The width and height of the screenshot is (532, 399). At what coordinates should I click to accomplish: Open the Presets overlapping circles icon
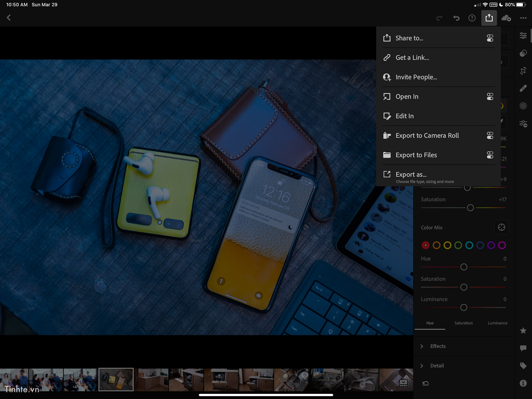click(x=523, y=53)
